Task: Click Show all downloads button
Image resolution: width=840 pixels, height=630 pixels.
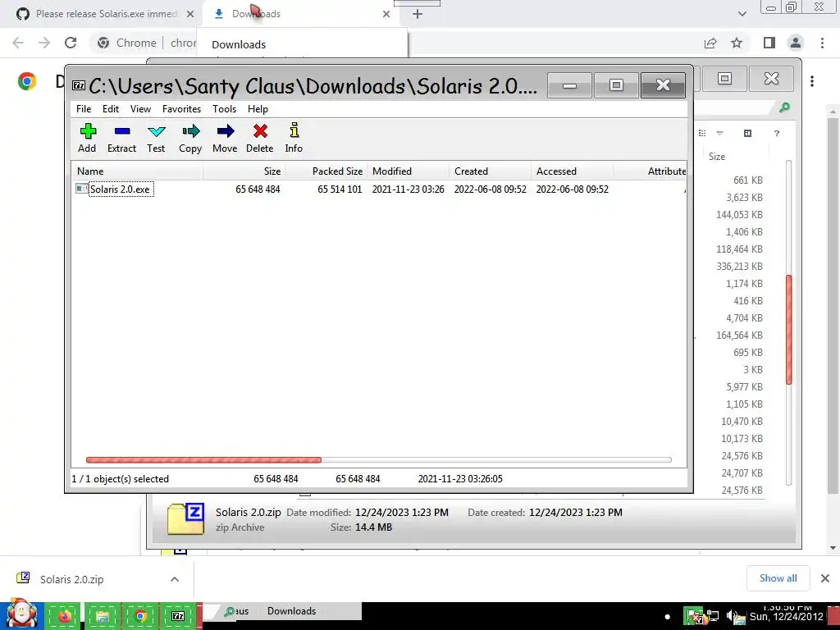Action: point(778,578)
